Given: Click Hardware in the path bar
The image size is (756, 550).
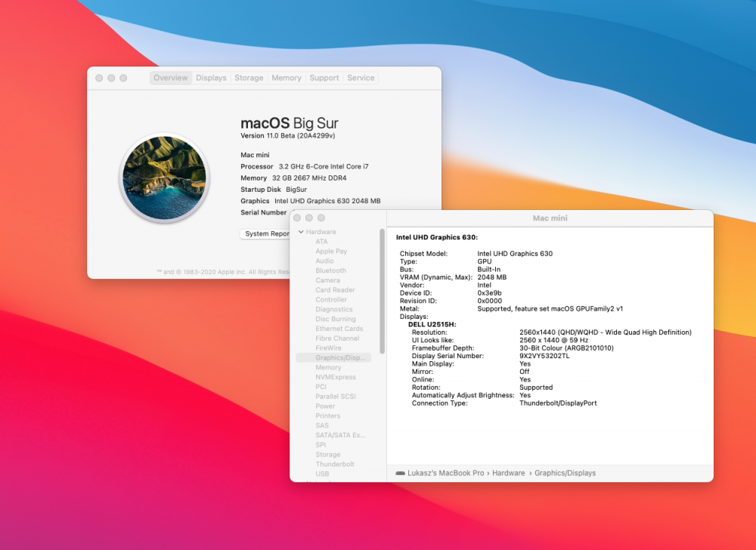Looking at the screenshot, I should (x=508, y=473).
